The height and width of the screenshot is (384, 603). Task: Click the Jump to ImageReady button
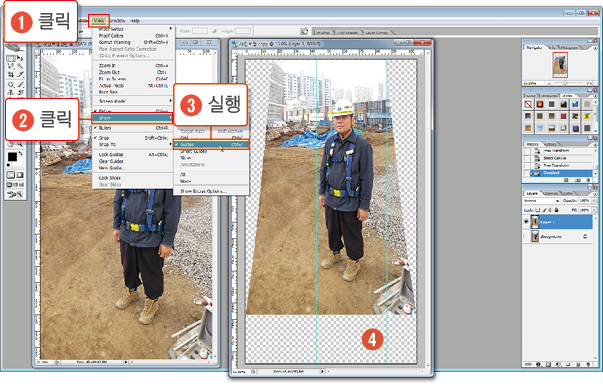(x=15, y=194)
